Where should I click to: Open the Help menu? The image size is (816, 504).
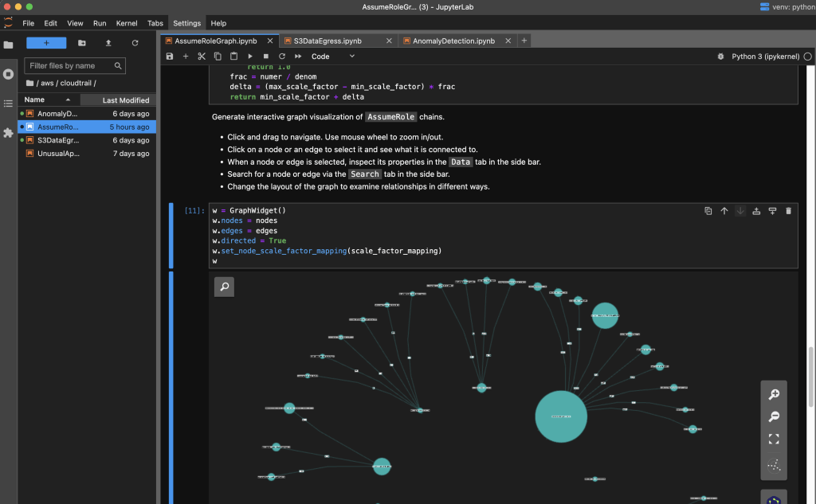click(218, 23)
